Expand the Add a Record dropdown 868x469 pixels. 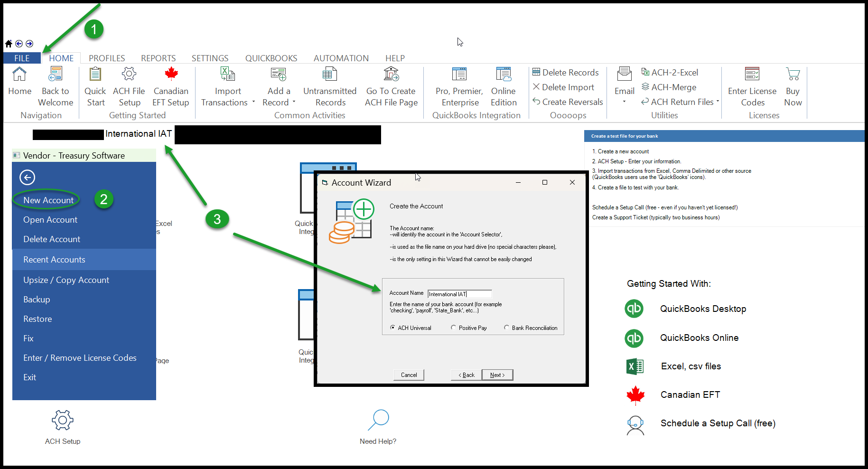click(294, 102)
